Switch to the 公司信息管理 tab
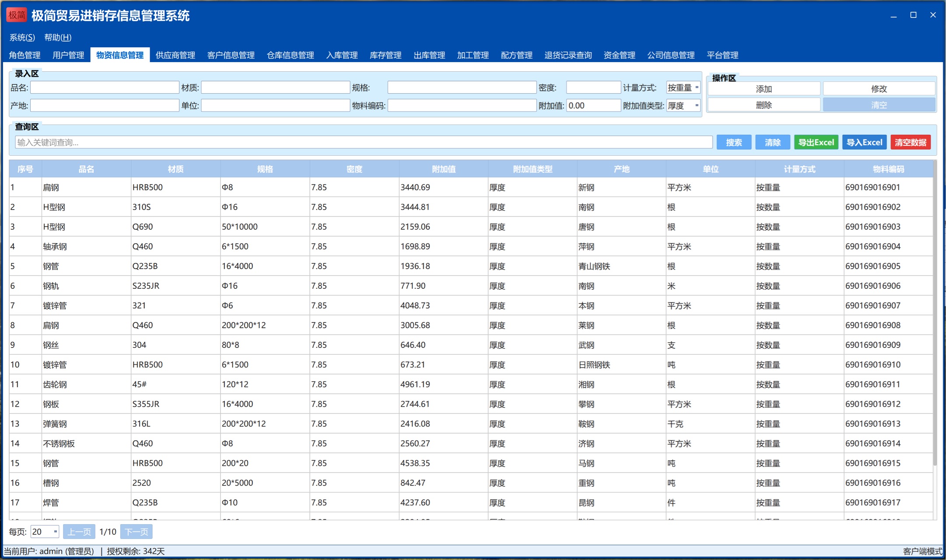The width and height of the screenshot is (946, 560). pos(671,55)
